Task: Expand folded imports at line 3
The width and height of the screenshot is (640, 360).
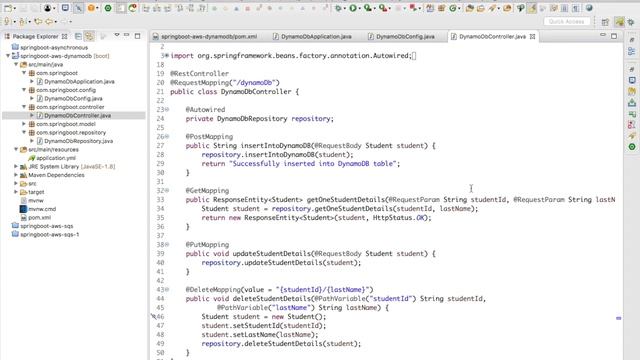Action: (167, 56)
